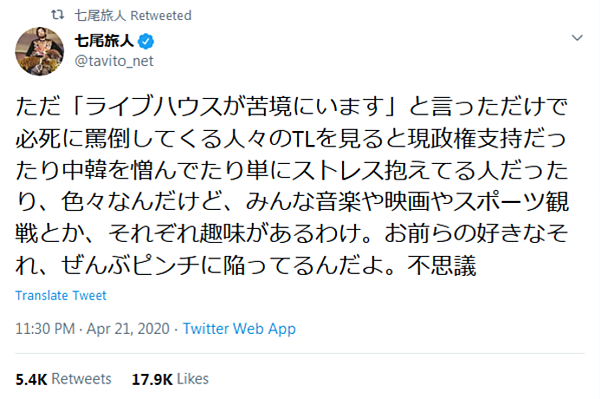Open the Twitter Web App source link
Image resolution: width=600 pixels, height=399 pixels.
click(239, 329)
